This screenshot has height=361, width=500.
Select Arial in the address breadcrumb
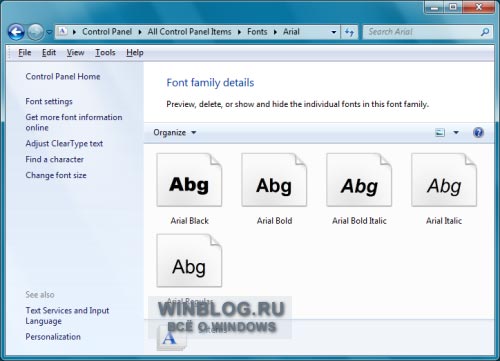click(291, 32)
